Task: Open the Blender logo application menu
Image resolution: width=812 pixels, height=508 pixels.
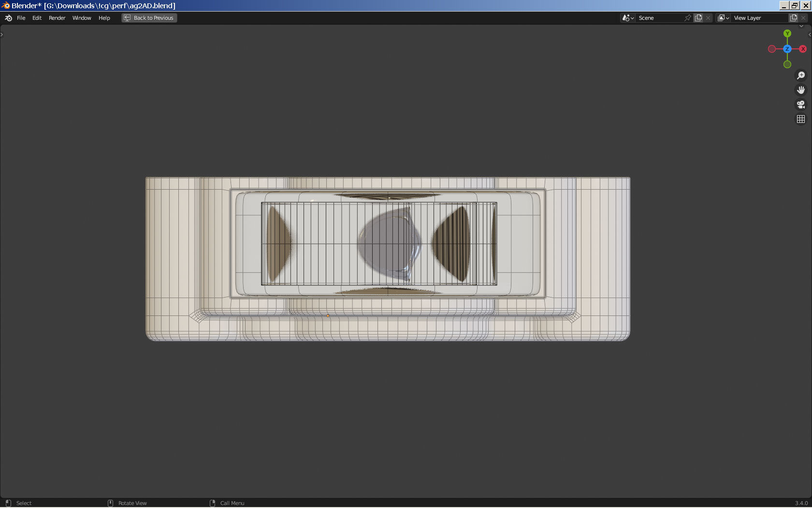Action: click(x=8, y=18)
